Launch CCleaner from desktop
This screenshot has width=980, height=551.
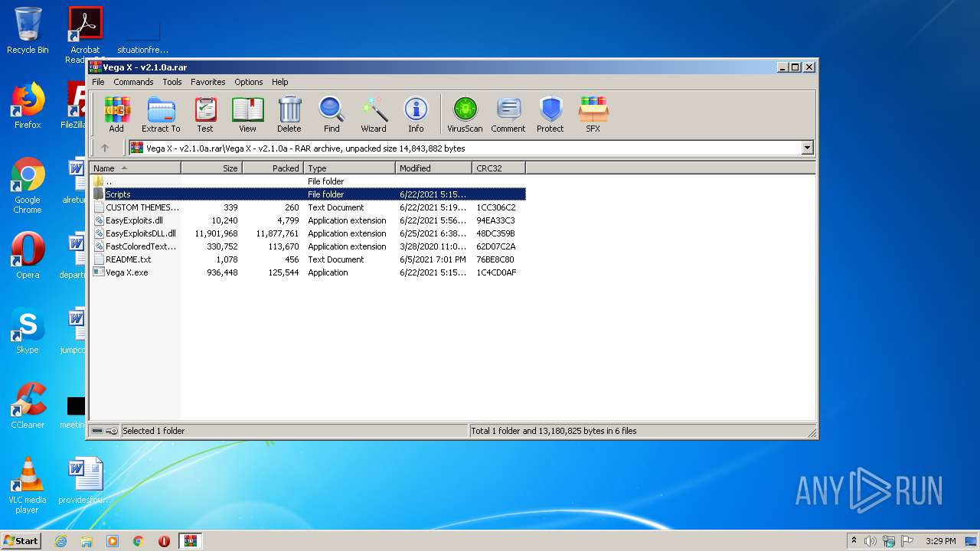tap(28, 406)
